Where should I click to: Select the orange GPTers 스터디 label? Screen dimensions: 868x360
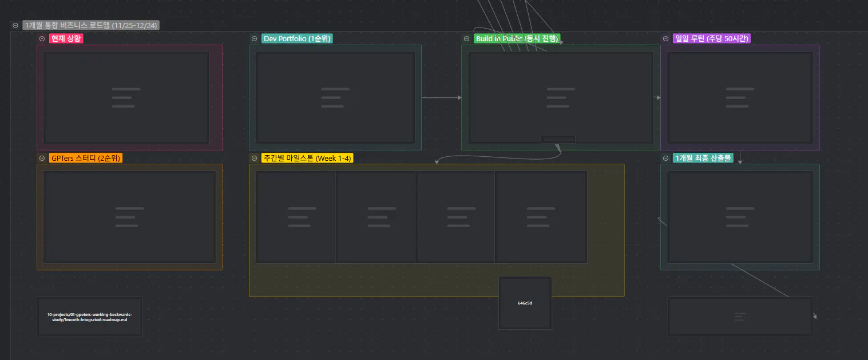click(85, 158)
